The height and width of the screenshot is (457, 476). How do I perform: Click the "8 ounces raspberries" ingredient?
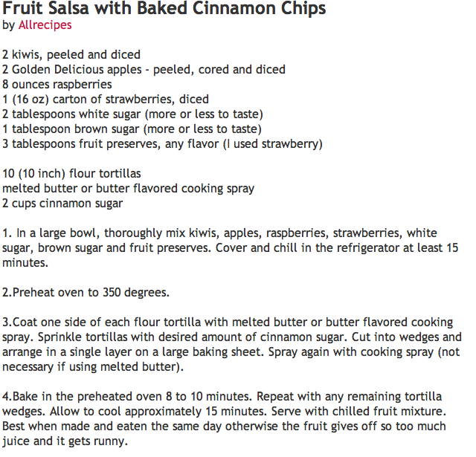[57, 84]
